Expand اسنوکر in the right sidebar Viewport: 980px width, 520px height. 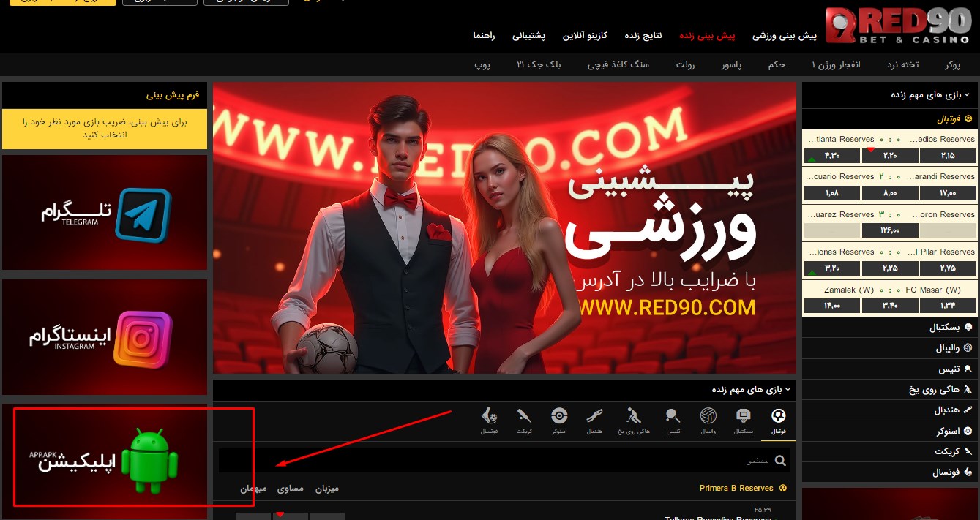pyautogui.click(x=891, y=431)
